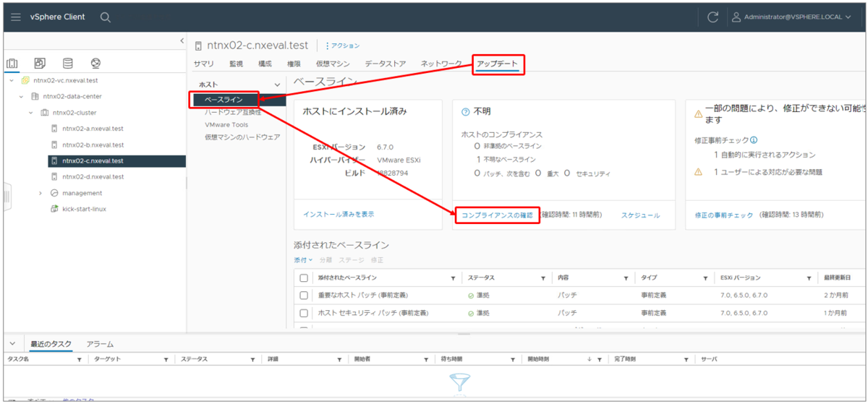Click the 準拠 status of 重要なホスト パッチ row
The image size is (868, 404).
click(478, 295)
